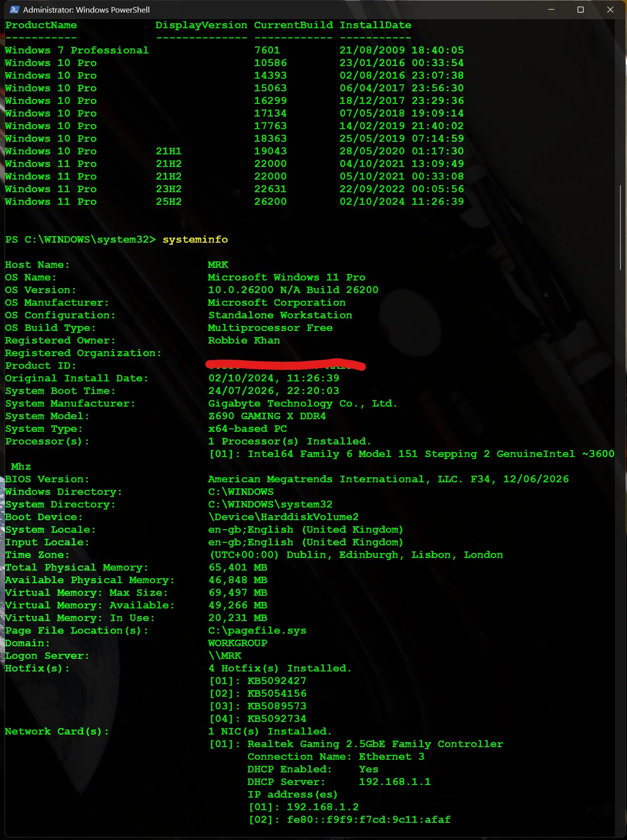Image resolution: width=627 pixels, height=840 pixels.
Task: Minimize the PowerShell window
Action: (551, 10)
